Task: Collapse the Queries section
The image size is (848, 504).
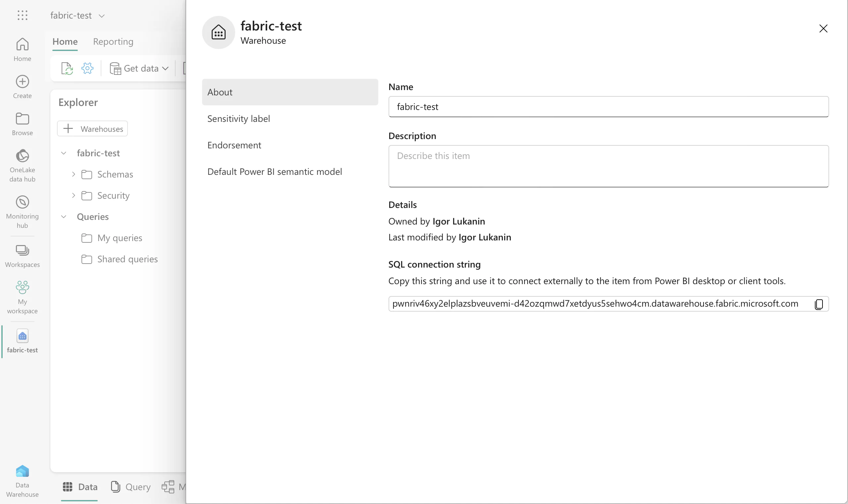Action: (64, 217)
